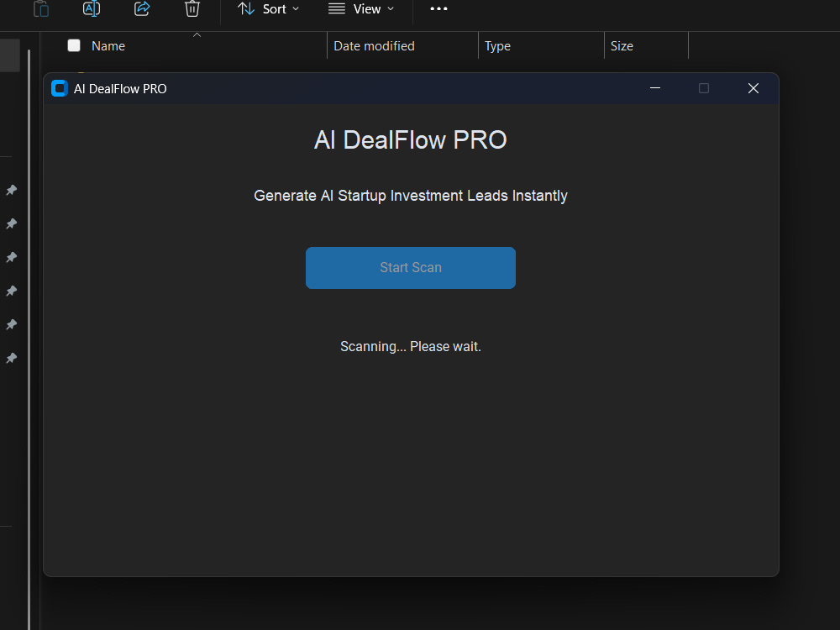The width and height of the screenshot is (840, 630).
Task: Click the large 'AI DealFlow PRO' heading
Action: click(411, 140)
